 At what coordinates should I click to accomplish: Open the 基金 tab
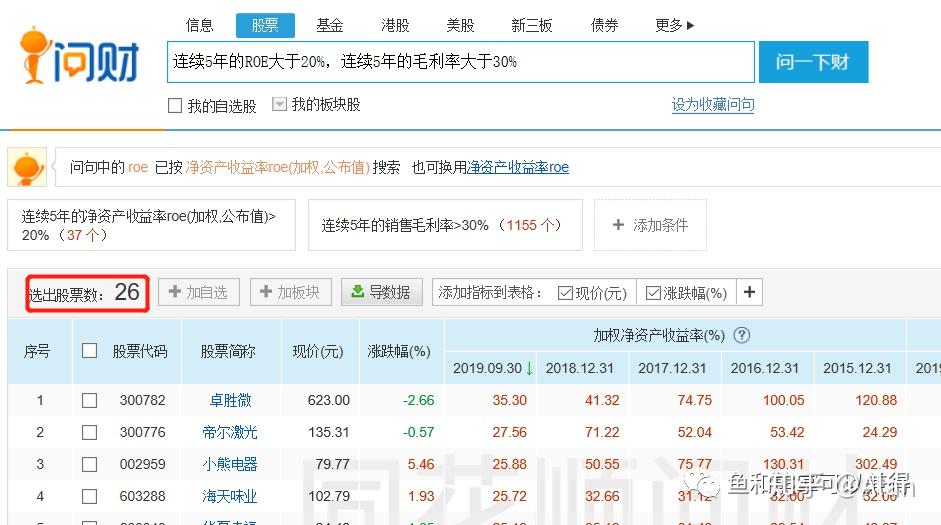coord(330,25)
